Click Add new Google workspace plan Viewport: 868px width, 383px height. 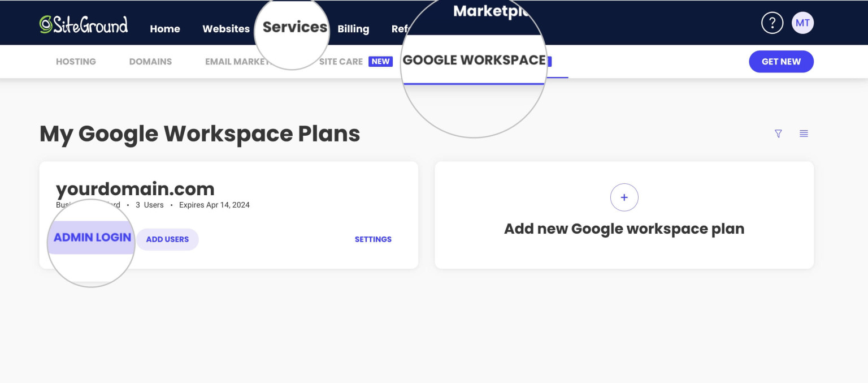click(x=624, y=229)
